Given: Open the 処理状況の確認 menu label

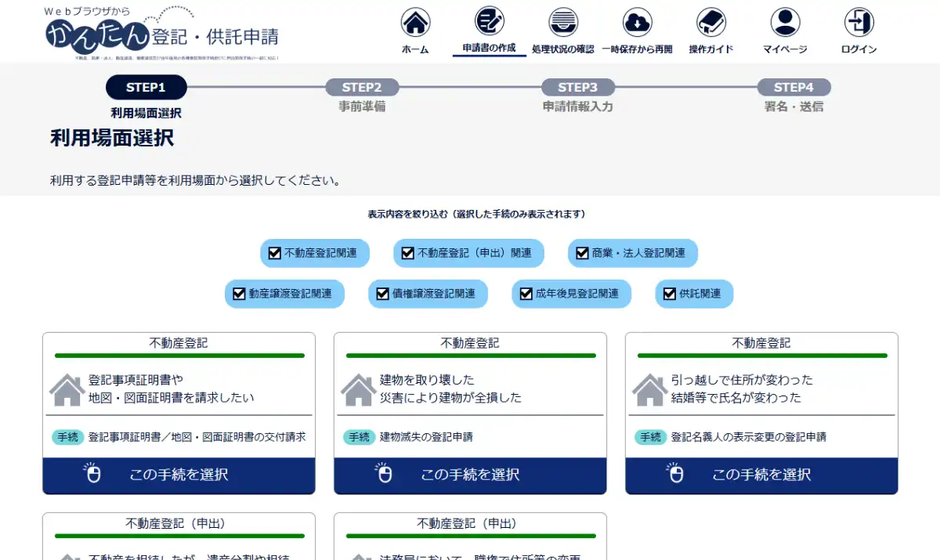Looking at the screenshot, I should click(562, 49).
